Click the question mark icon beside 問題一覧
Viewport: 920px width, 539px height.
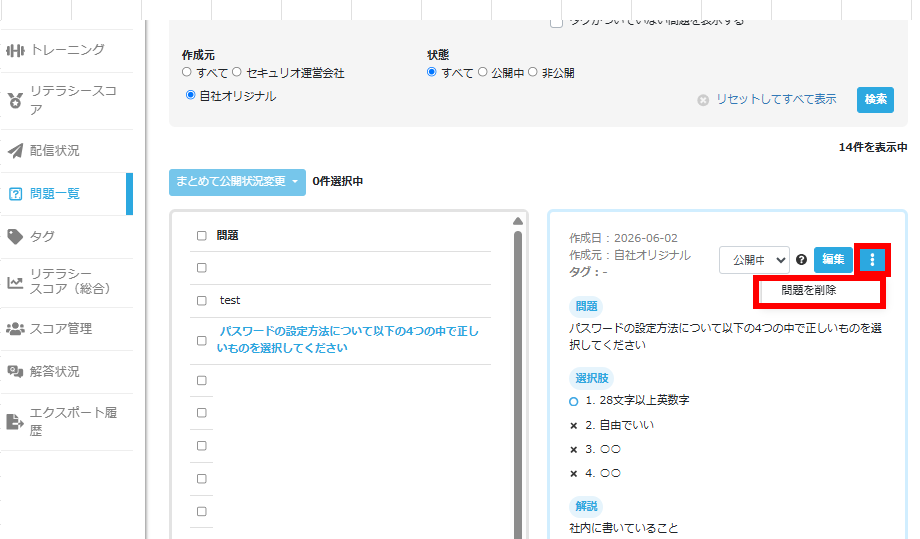click(x=15, y=194)
